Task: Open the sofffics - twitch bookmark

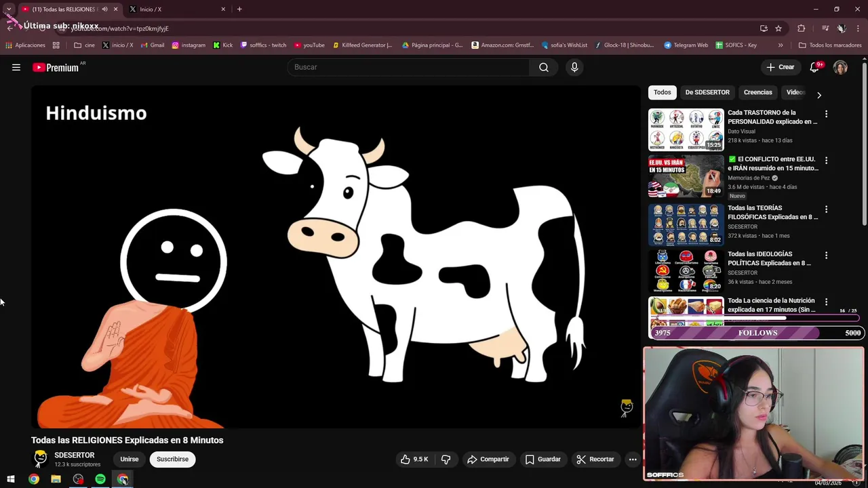Action: (x=264, y=45)
